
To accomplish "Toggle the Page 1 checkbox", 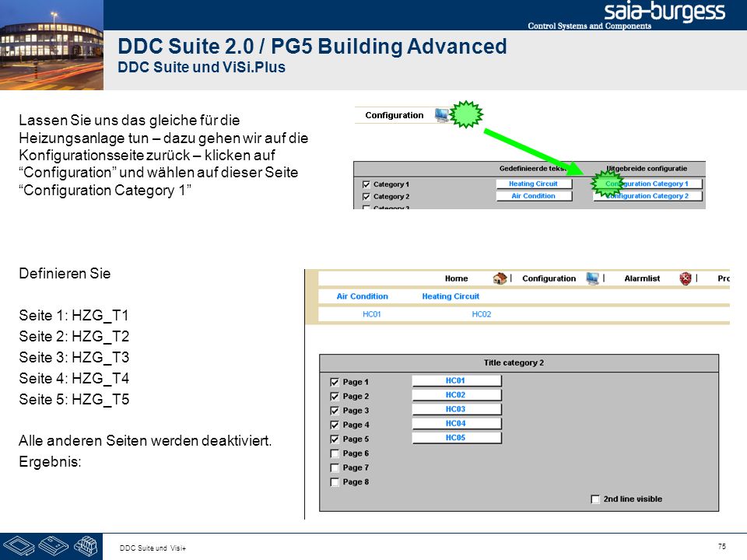I will point(335,382).
